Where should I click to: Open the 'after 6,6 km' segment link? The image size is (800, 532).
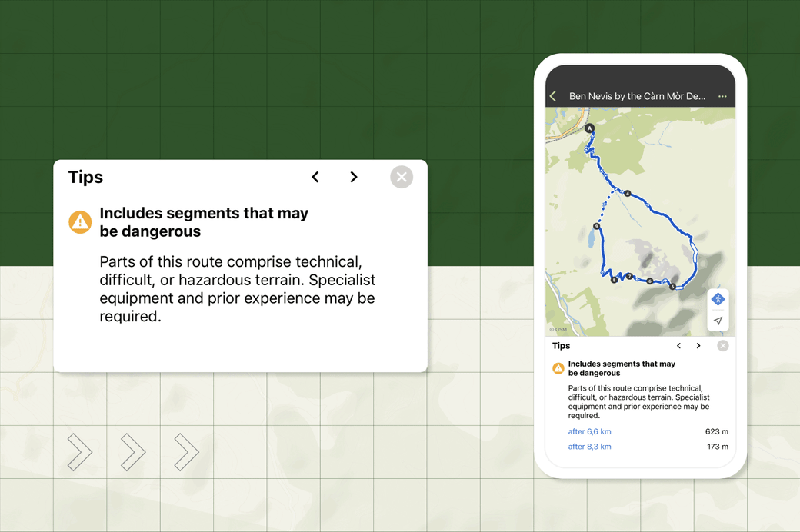point(589,431)
